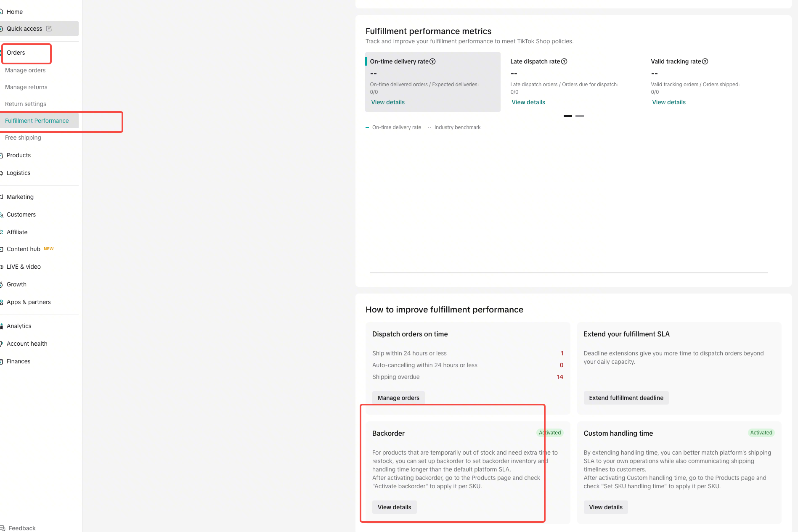This screenshot has height=532, width=798.
Task: View details for Valid tracking rate
Action: tap(669, 102)
